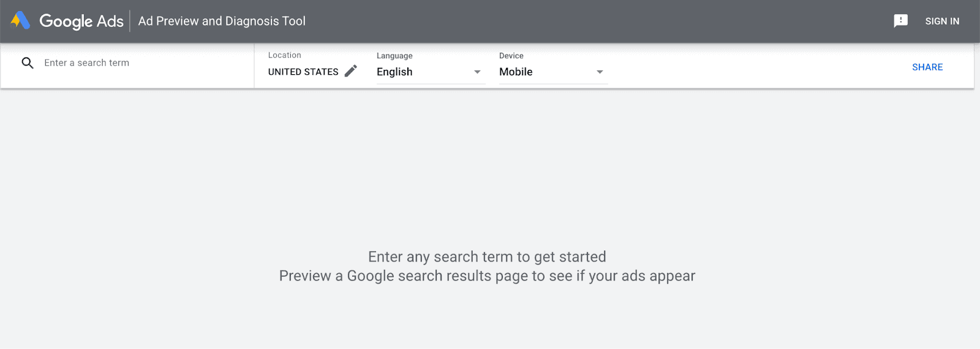Expand the Device dropdown arrow
The width and height of the screenshot is (980, 349).
(600, 72)
